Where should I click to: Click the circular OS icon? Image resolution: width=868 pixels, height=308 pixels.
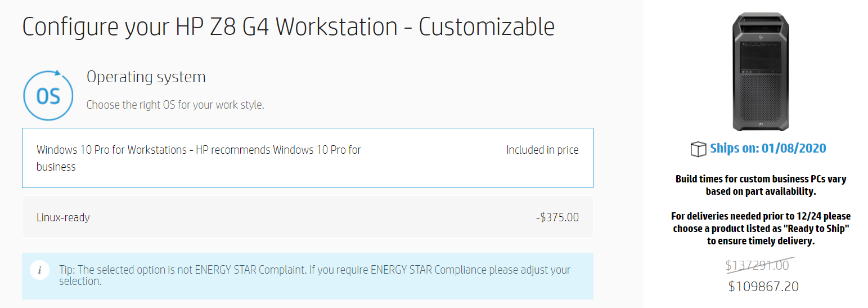click(x=48, y=96)
